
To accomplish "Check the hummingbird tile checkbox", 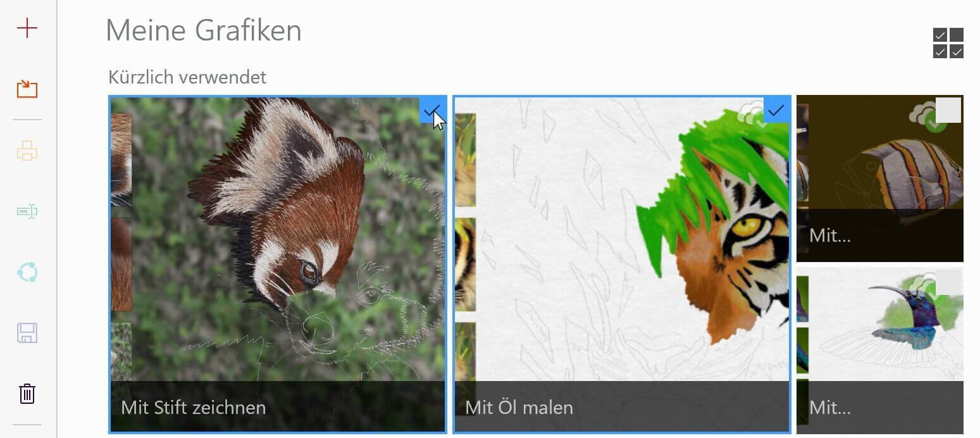I will (x=948, y=282).
